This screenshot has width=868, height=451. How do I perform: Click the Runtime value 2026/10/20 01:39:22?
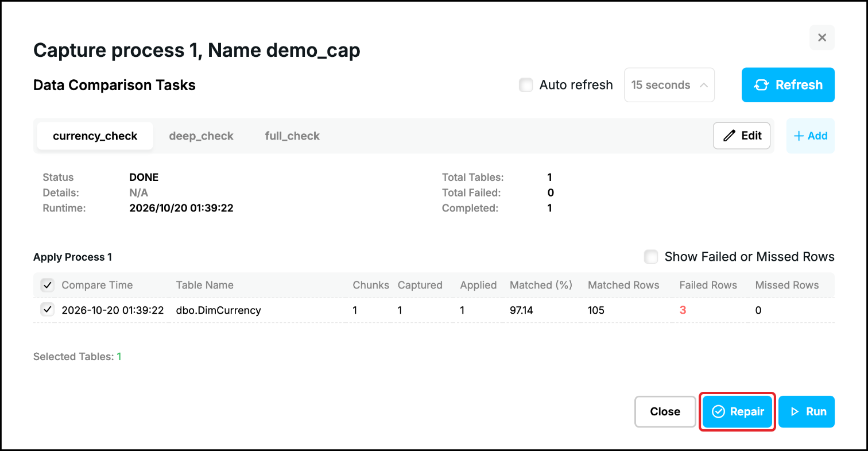coord(181,208)
